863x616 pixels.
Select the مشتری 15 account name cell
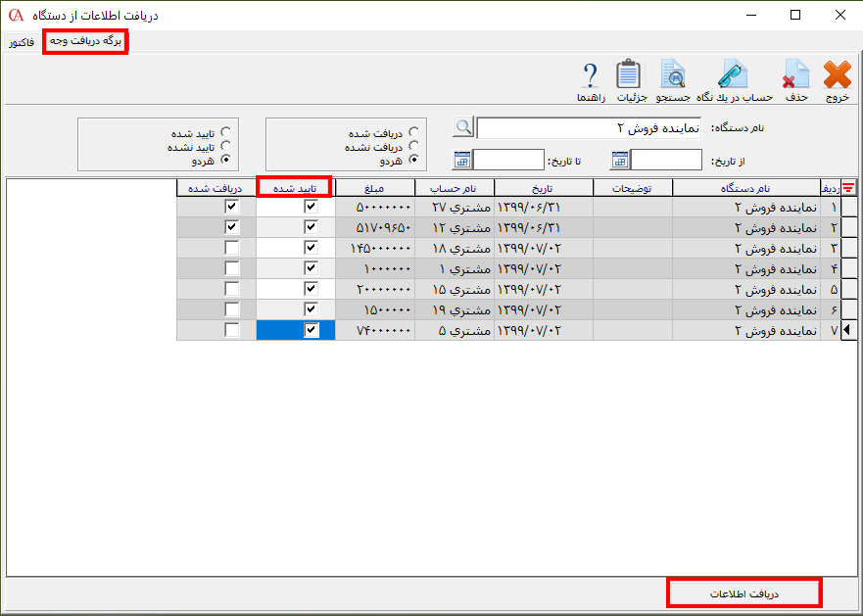point(455,289)
